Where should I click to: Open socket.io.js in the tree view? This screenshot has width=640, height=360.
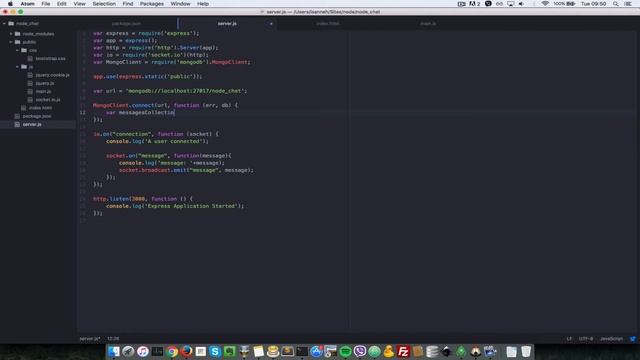(x=48, y=100)
